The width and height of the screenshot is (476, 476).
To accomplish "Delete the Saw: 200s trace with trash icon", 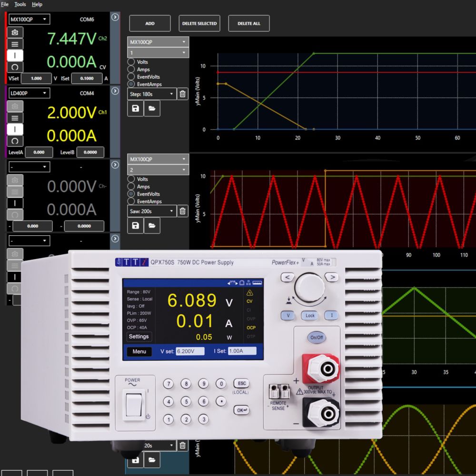I will click(x=182, y=211).
